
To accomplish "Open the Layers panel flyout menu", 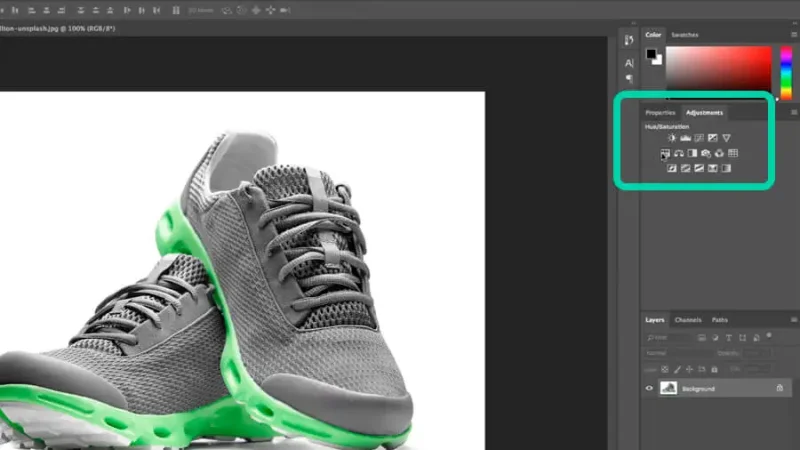I will (794, 320).
